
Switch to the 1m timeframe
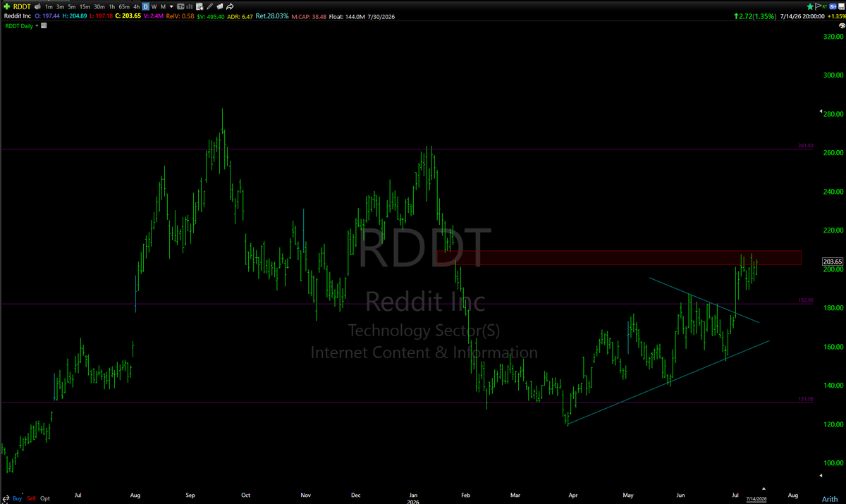[x=49, y=6]
